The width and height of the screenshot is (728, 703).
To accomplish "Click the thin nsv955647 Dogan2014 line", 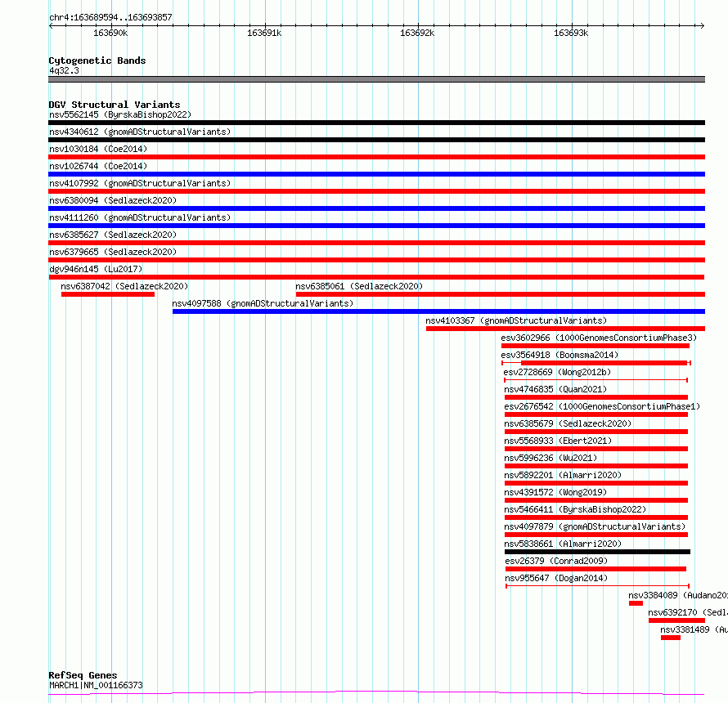I will (598, 586).
